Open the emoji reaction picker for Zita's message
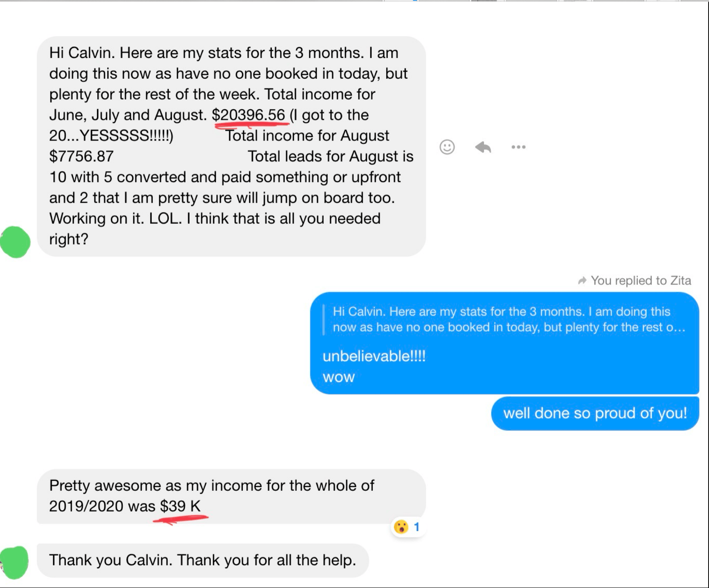 point(447,147)
